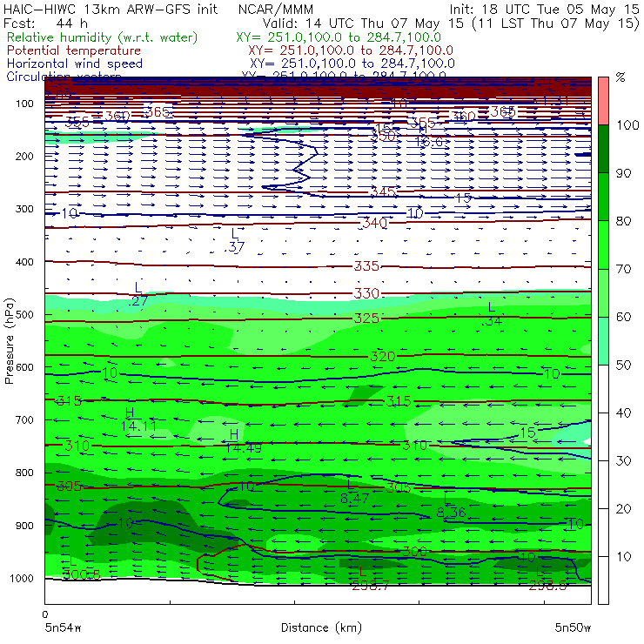Click the 'L .34' wind minimum marker

(x=492, y=314)
